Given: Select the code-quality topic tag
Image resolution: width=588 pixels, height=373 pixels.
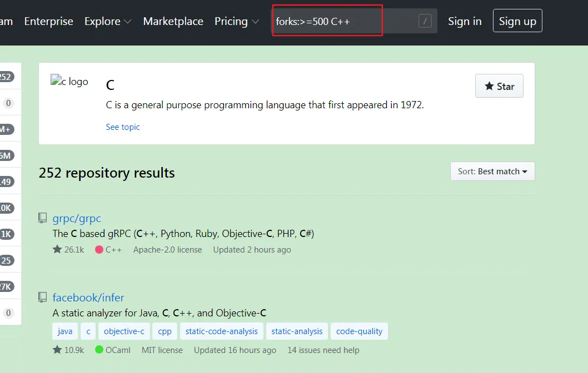Looking at the screenshot, I should coord(359,331).
